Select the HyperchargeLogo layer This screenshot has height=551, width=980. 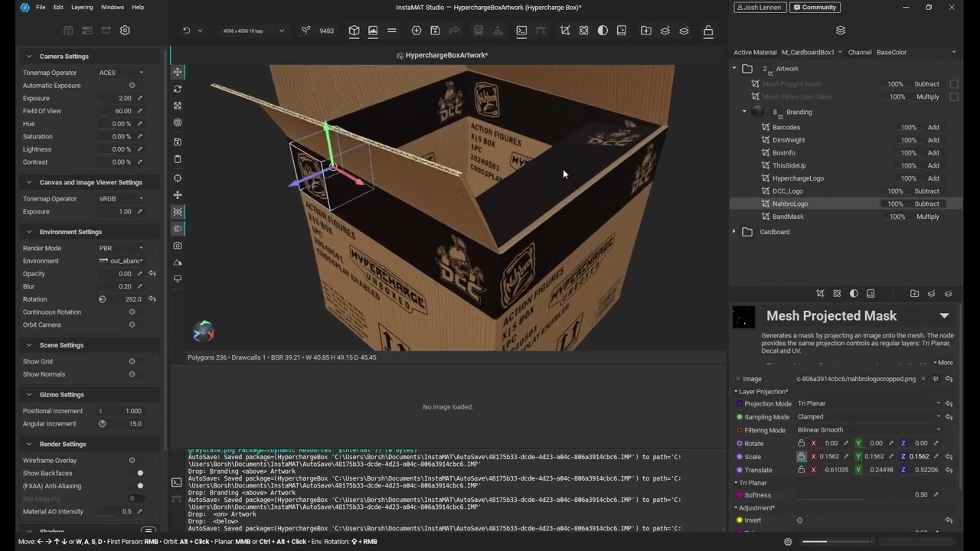tap(799, 178)
